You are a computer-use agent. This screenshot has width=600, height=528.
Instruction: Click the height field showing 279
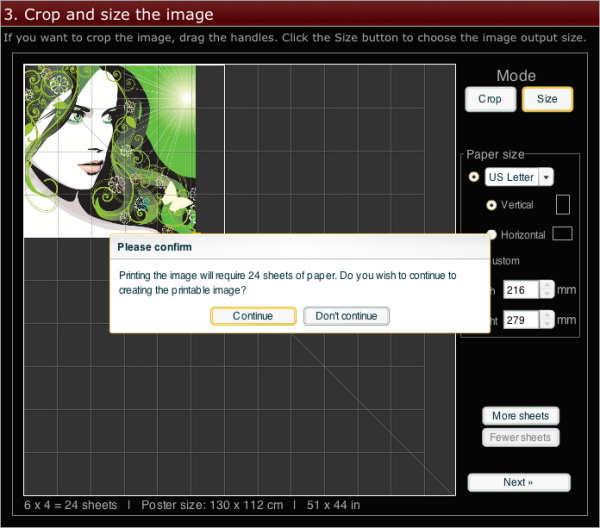[x=520, y=320]
